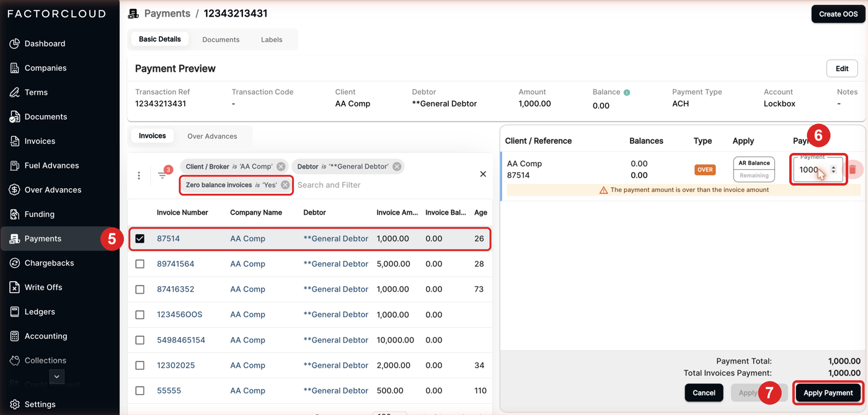This screenshot has height=415, width=868.
Task: Click the FACTORCLOUD logo
Action: pyautogui.click(x=57, y=14)
